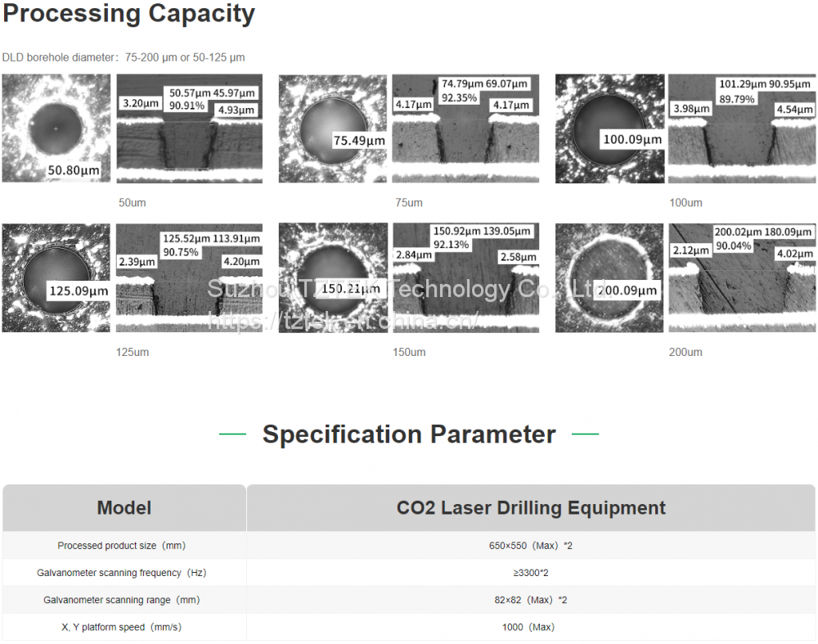Viewport: 818px width, 644px height.
Task: Click the X, Y platform speed row label
Action: 121,627
